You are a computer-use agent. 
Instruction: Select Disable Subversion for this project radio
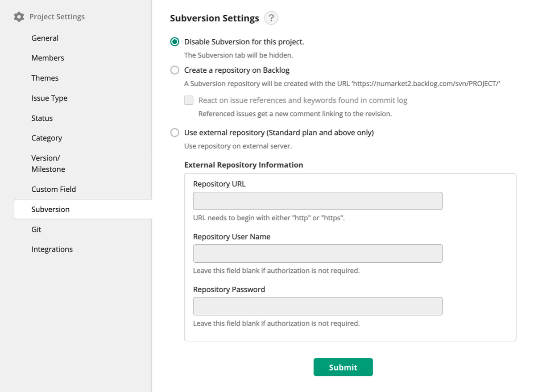coord(175,42)
